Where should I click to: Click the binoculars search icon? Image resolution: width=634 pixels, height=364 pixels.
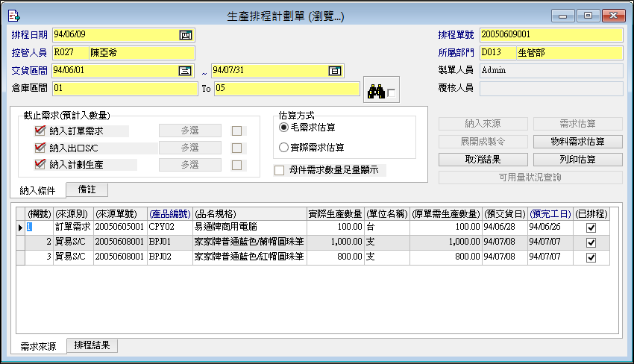(x=374, y=91)
